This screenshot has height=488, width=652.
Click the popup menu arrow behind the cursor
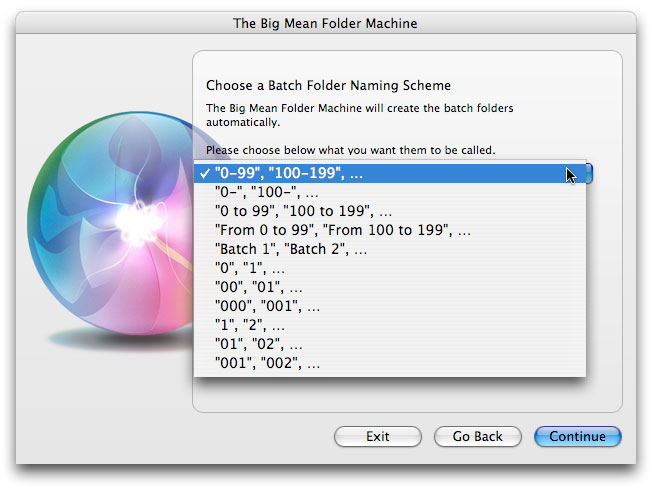(x=589, y=173)
